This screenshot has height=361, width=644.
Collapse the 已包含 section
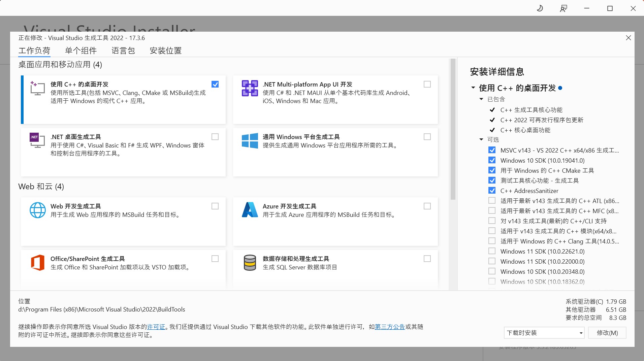tap(481, 99)
